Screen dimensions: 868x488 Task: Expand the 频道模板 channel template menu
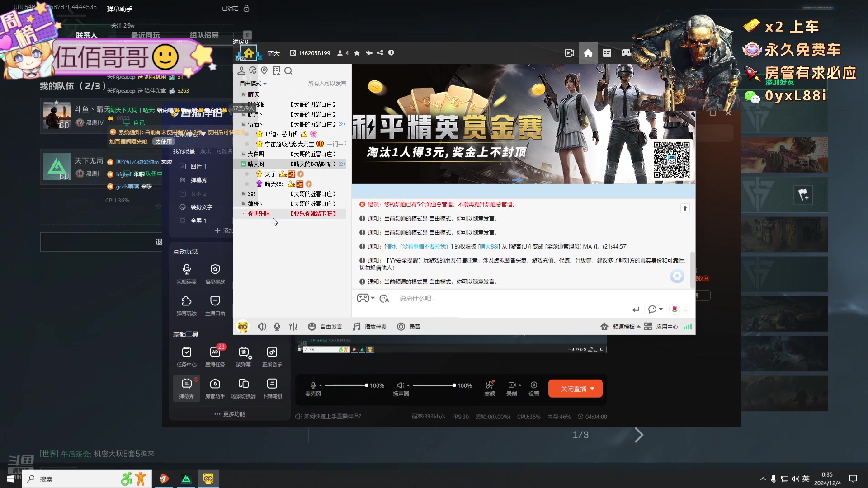coord(620,327)
